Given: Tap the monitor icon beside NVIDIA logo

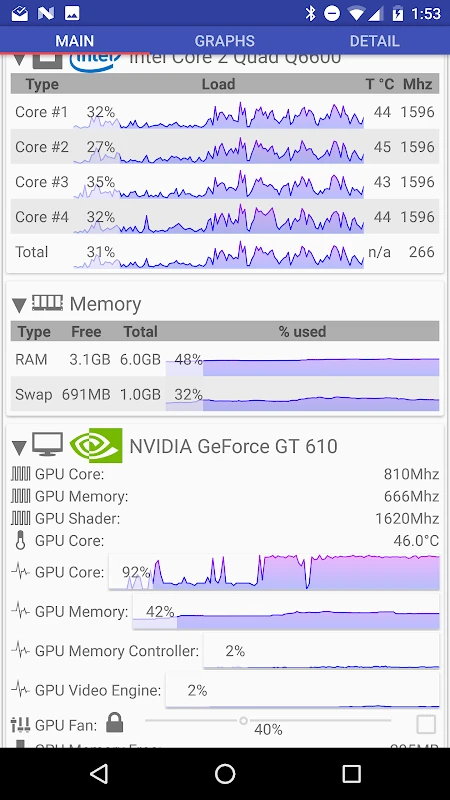Looking at the screenshot, I should [x=47, y=444].
